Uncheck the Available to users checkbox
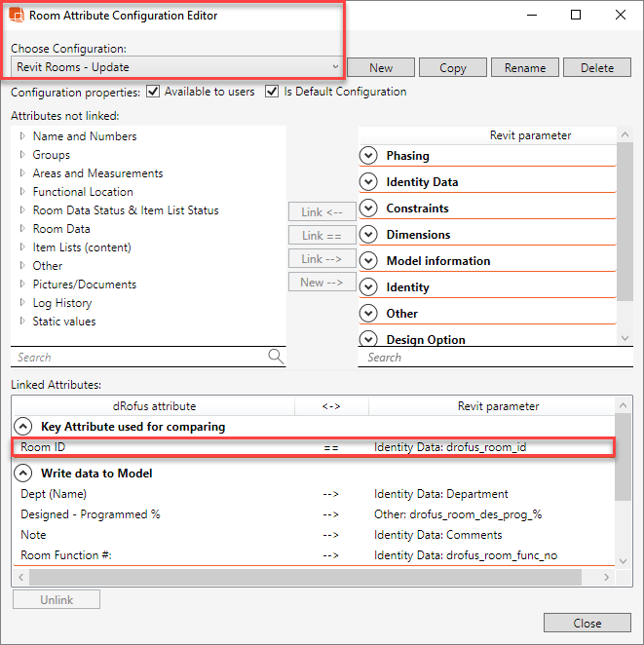Image resolution: width=644 pixels, height=645 pixels. 152,92
